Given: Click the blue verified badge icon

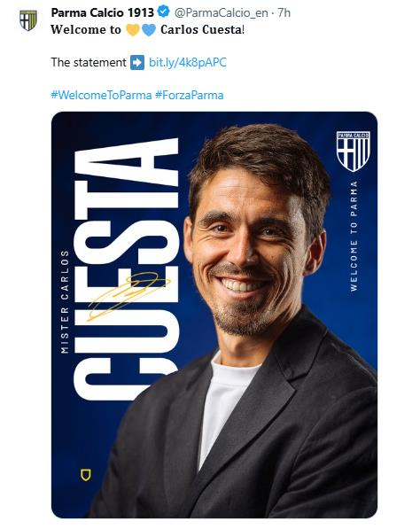Looking at the screenshot, I should pos(164,12).
